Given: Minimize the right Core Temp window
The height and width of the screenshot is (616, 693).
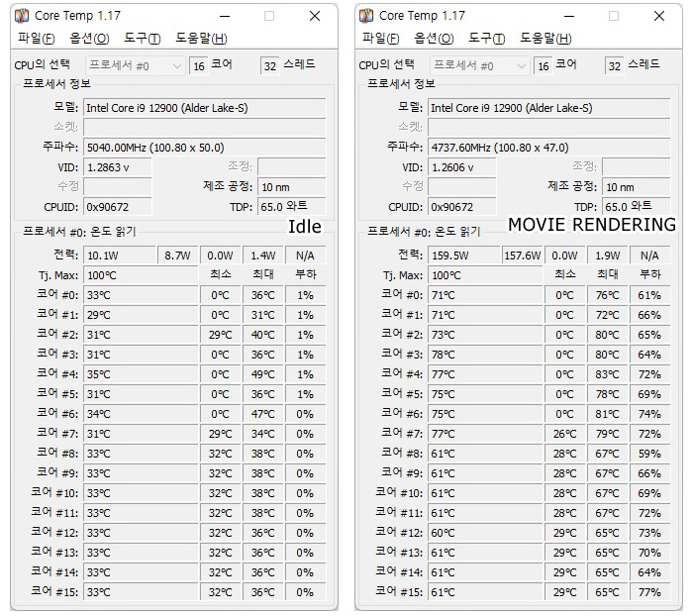Looking at the screenshot, I should 569,17.
